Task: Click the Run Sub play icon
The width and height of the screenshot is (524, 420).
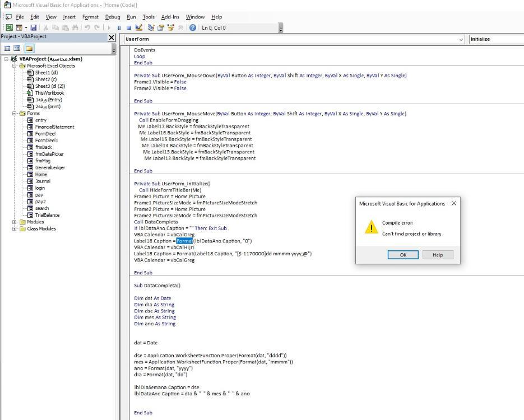Action: click(109, 27)
